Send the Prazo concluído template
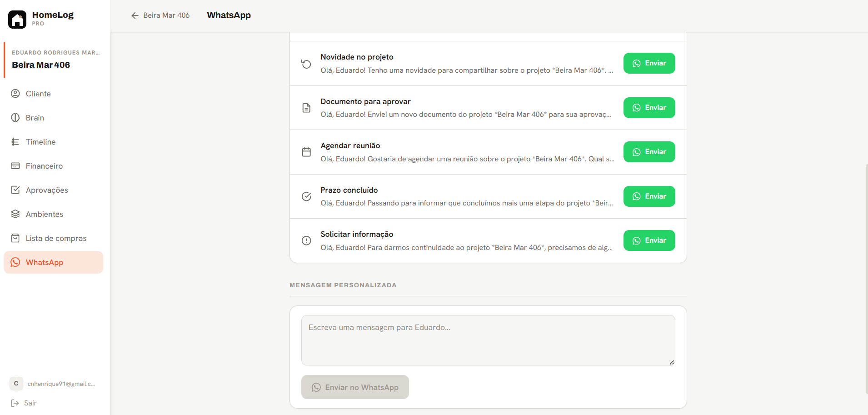 (649, 196)
